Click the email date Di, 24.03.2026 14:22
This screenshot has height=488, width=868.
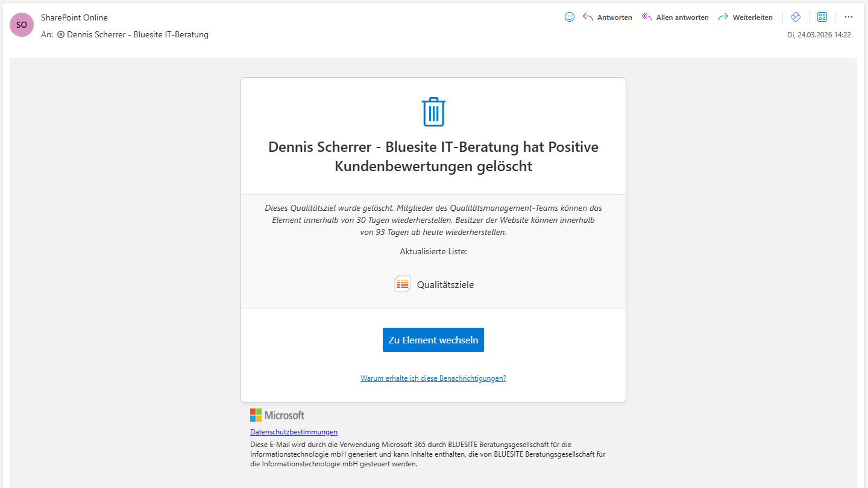coord(819,35)
